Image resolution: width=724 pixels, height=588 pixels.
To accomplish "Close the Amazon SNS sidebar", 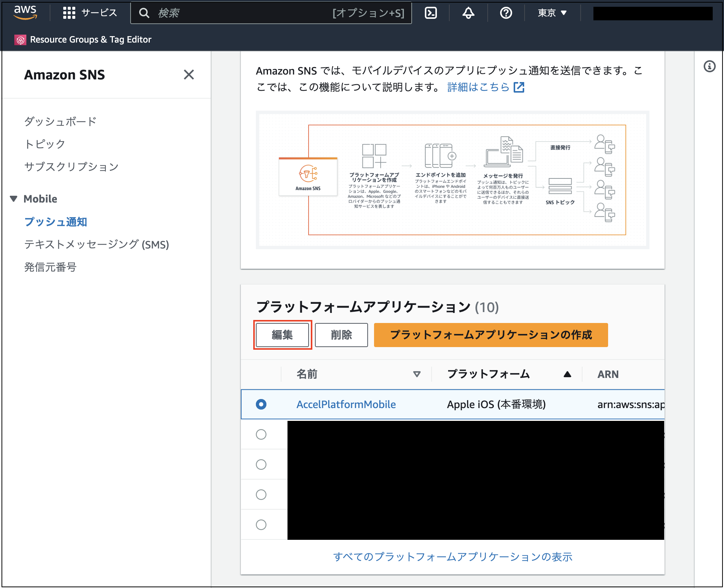I will 189,75.
